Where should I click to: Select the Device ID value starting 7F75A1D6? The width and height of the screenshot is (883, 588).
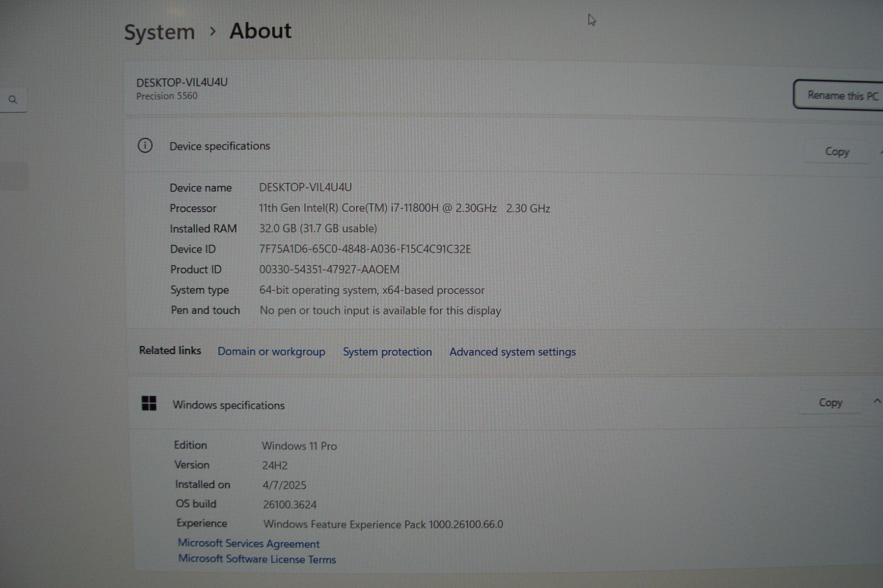[365, 249]
